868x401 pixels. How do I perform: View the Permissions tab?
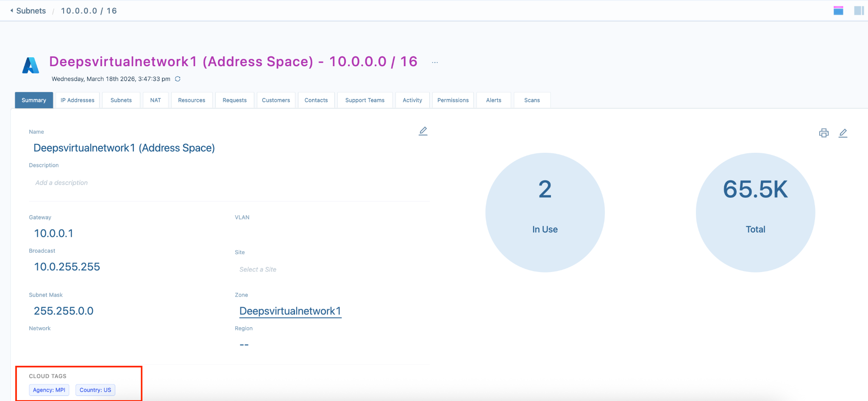point(453,100)
